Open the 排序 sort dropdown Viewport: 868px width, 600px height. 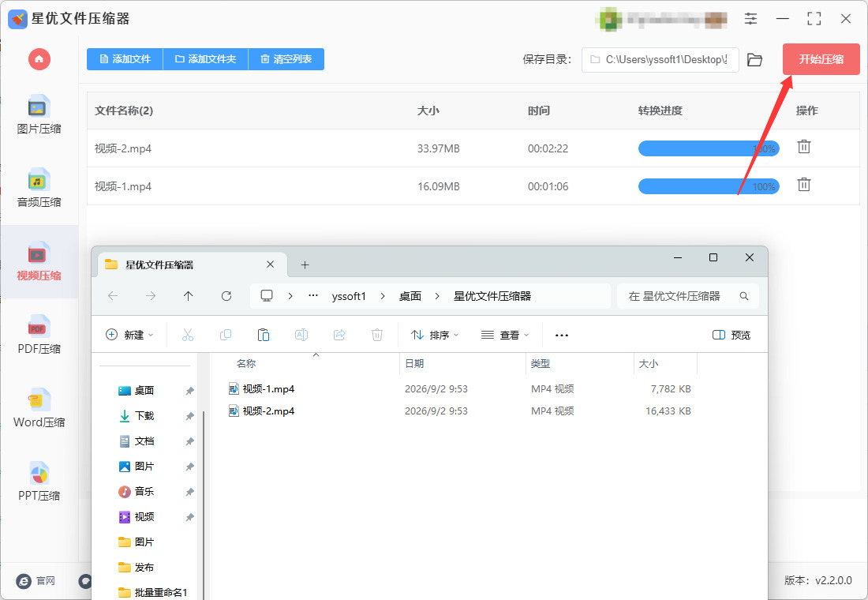[435, 335]
